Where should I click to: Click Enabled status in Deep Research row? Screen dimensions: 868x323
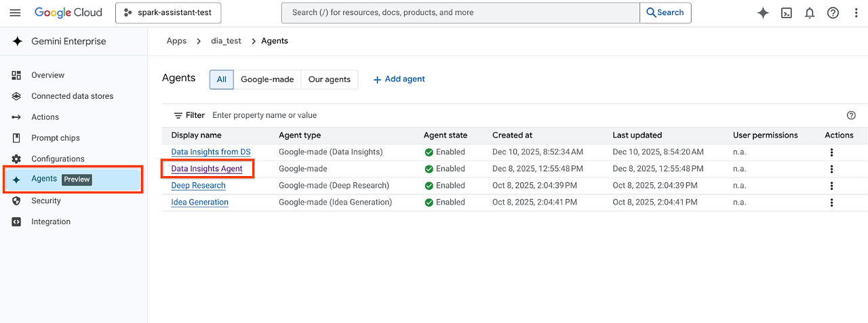point(445,186)
